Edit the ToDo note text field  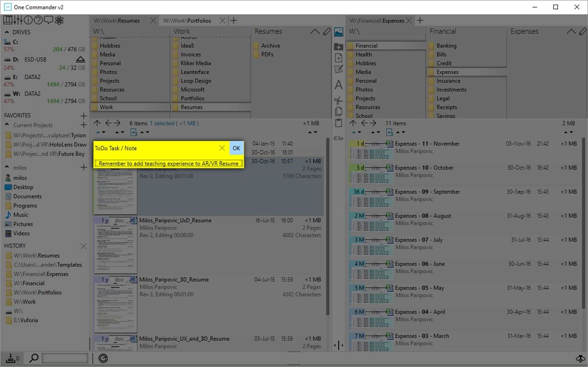[169, 163]
